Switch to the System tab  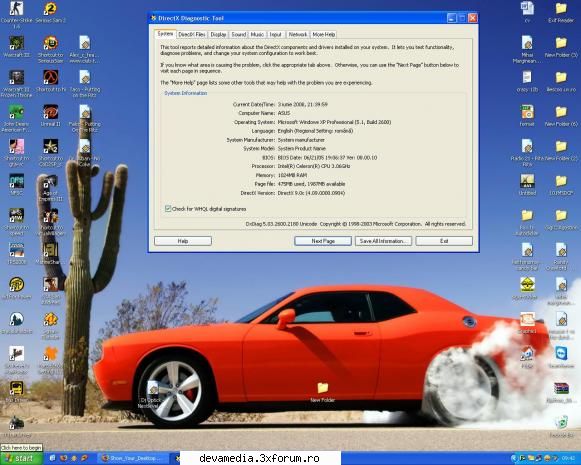(x=165, y=34)
